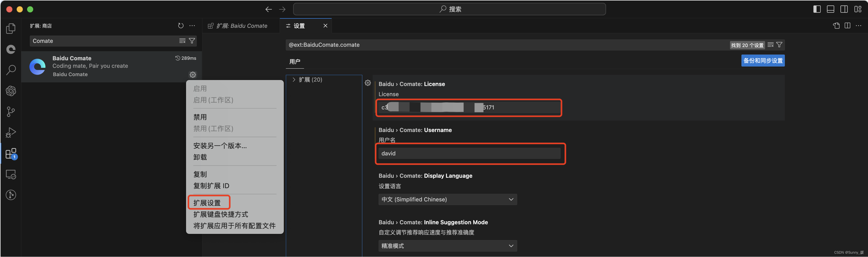Filter settings with the funnel icon
868x257 pixels.
click(x=779, y=45)
